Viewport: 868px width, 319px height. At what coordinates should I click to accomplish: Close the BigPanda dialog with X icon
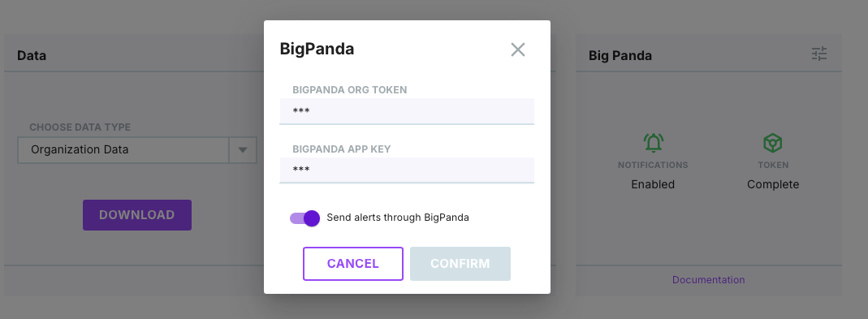tap(517, 50)
